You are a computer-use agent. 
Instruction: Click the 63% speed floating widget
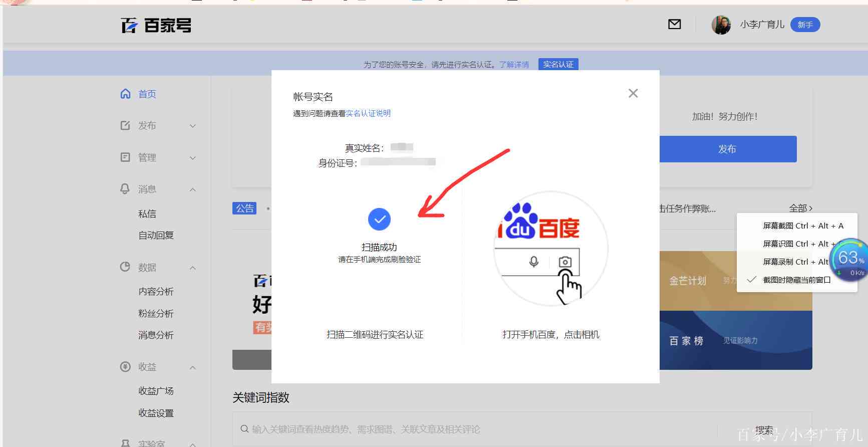849,261
